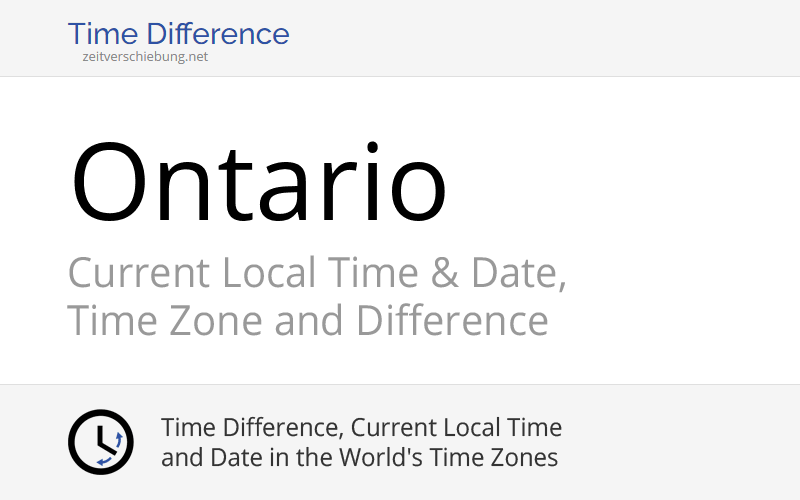Click the gray "Time Zone and Difference" line
800x500 pixels.
pyautogui.click(x=307, y=321)
